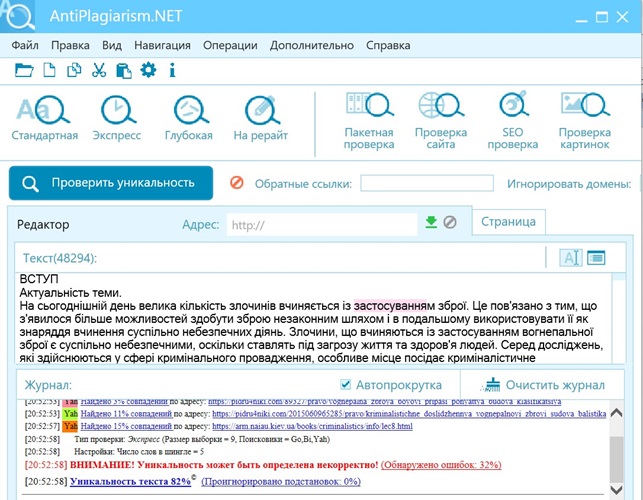This screenshot has width=643, height=500.
Task: Switch to the window view icon
Action: (596, 258)
